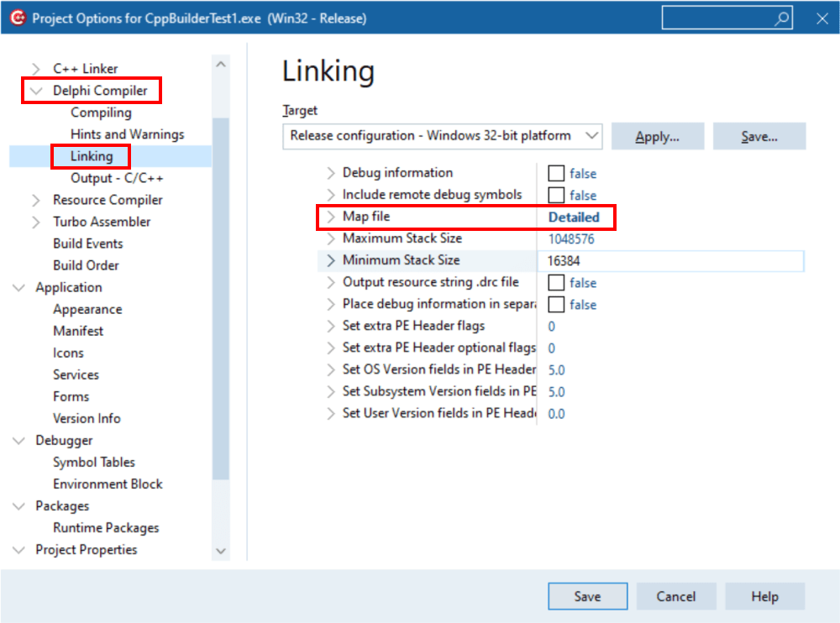This screenshot has width=840, height=623.
Task: Expand Place debug information in separate file row
Action: coord(331,304)
